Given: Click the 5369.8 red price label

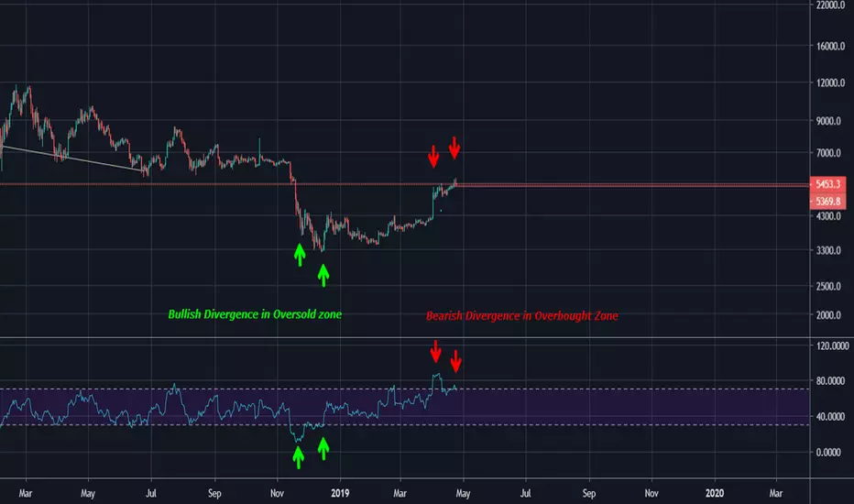Looking at the screenshot, I should (x=827, y=201).
